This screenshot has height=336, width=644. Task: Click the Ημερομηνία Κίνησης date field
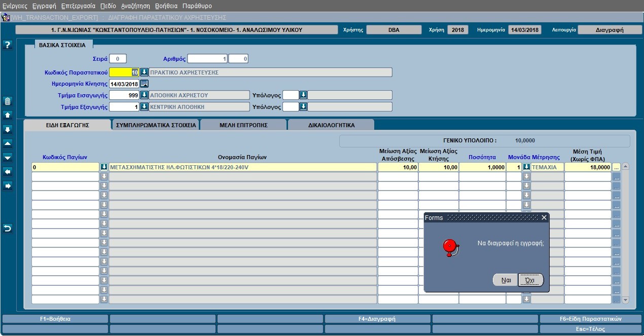coord(124,84)
